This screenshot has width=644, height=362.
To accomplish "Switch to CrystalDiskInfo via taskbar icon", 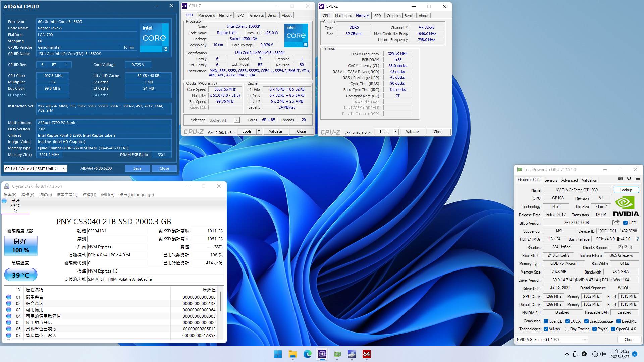I will click(x=352, y=354).
